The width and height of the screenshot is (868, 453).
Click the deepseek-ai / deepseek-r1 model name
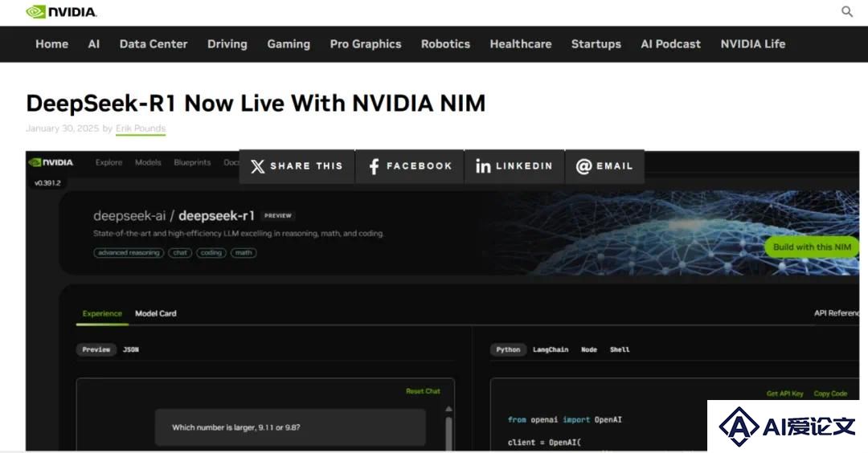pos(174,216)
